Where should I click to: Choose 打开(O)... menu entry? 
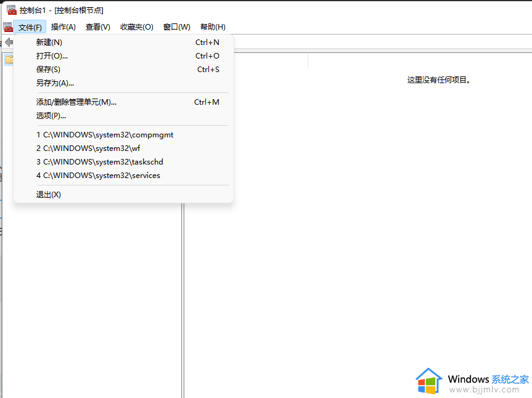(123, 56)
